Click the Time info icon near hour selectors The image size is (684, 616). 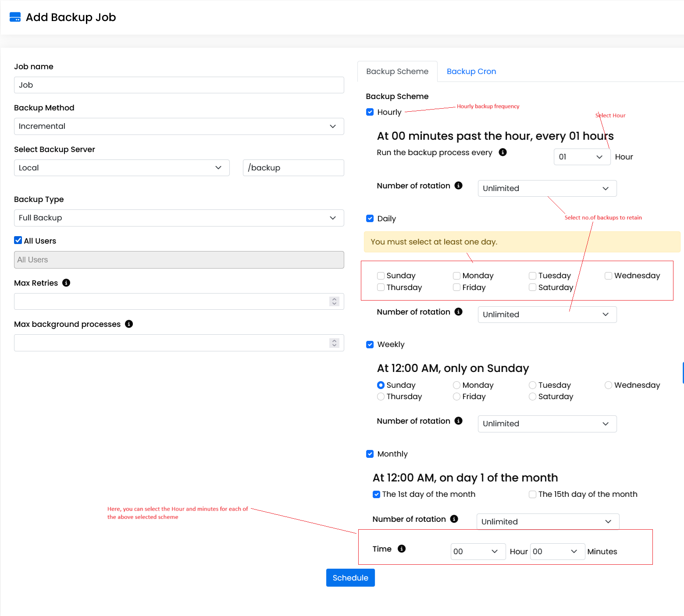(402, 548)
